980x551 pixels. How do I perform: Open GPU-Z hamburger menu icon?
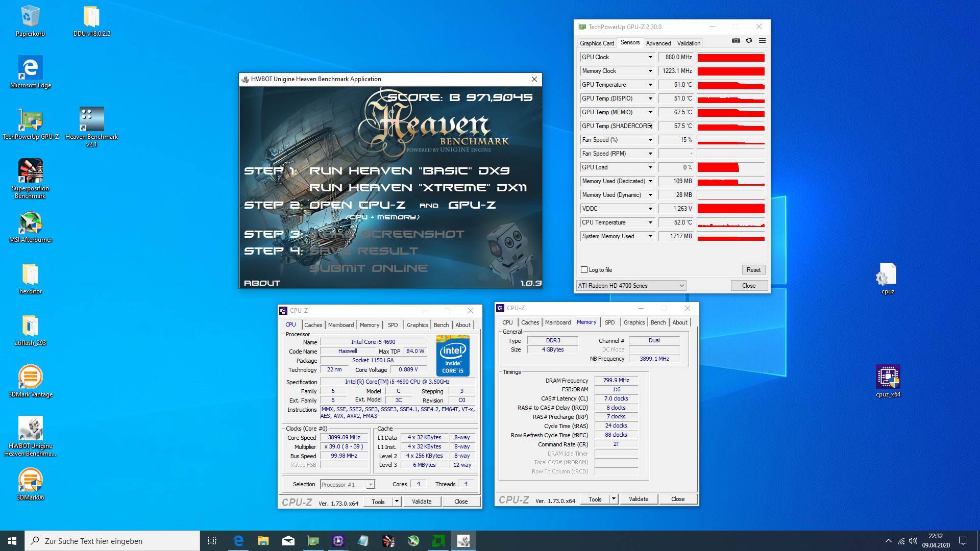click(x=762, y=40)
